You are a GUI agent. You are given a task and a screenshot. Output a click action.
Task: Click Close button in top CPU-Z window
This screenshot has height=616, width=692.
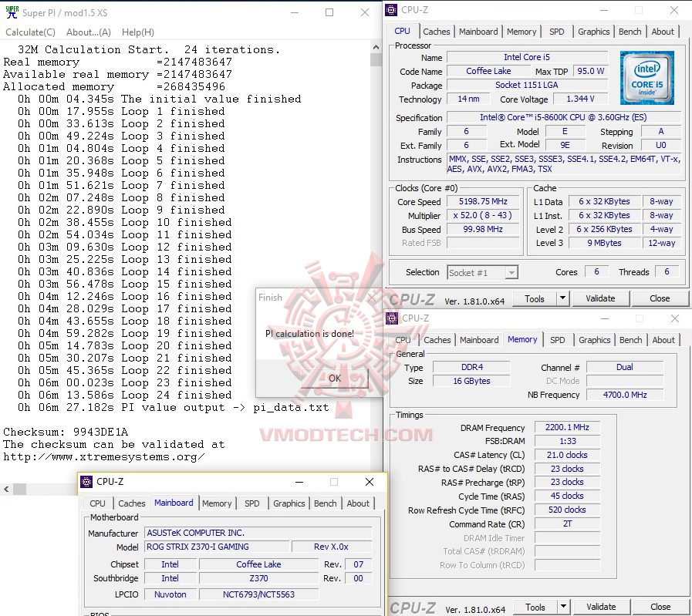(x=660, y=298)
